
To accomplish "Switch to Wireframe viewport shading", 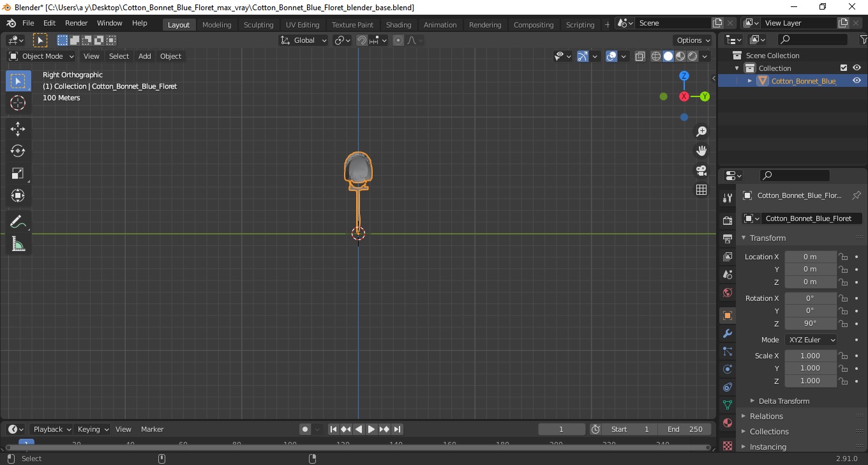I will [656, 56].
